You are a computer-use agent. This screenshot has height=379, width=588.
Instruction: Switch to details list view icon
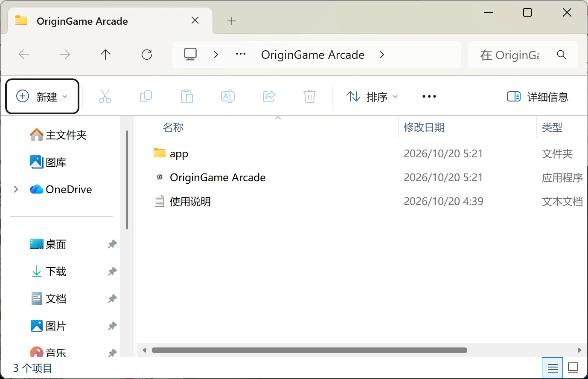[553, 367]
